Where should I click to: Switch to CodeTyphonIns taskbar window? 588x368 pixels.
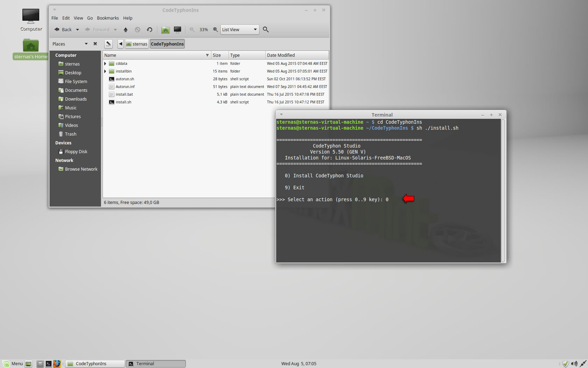pyautogui.click(x=95, y=364)
